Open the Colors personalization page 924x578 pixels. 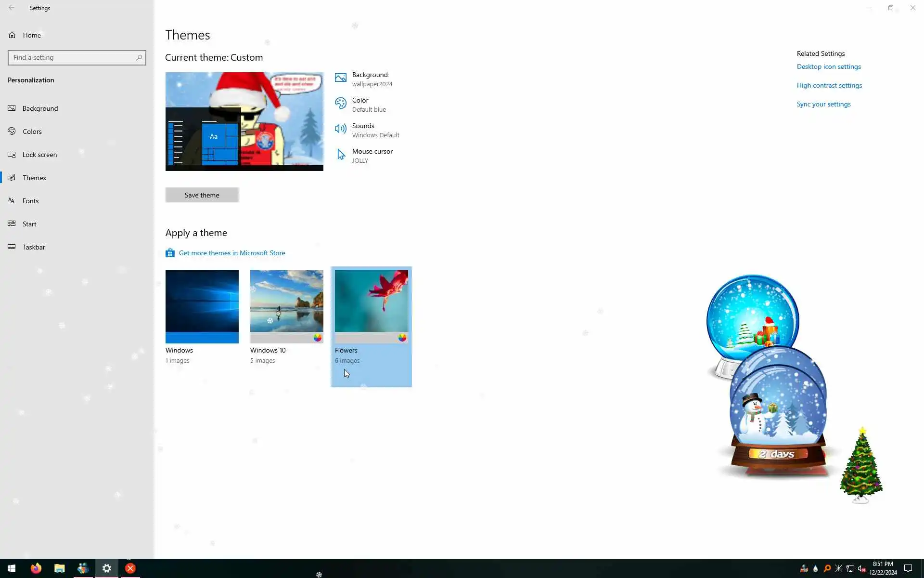[x=32, y=131]
